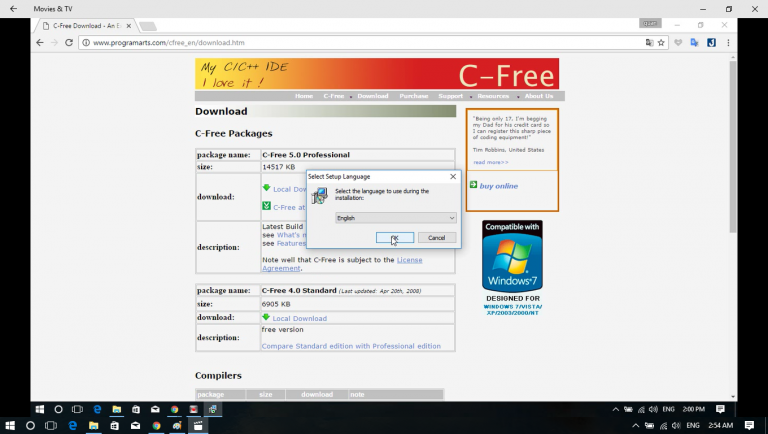Click the 2:54 AM system clock
Screen dimensions: 768x434
(x=720, y=426)
